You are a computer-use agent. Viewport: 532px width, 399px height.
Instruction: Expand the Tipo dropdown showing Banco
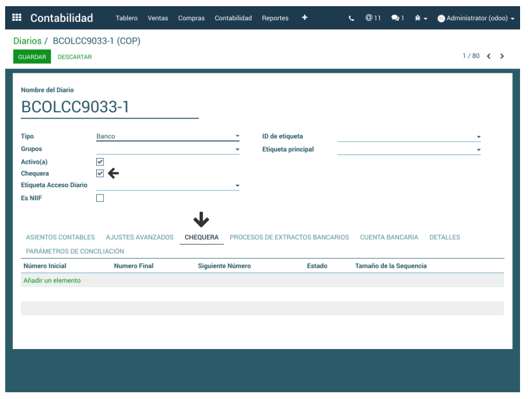[x=167, y=136]
